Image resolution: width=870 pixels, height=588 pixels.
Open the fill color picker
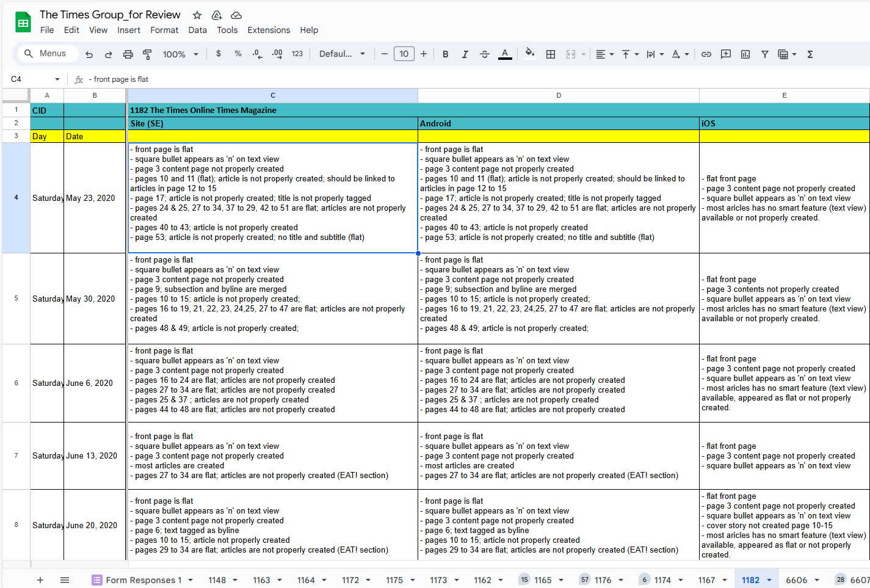tap(530, 54)
